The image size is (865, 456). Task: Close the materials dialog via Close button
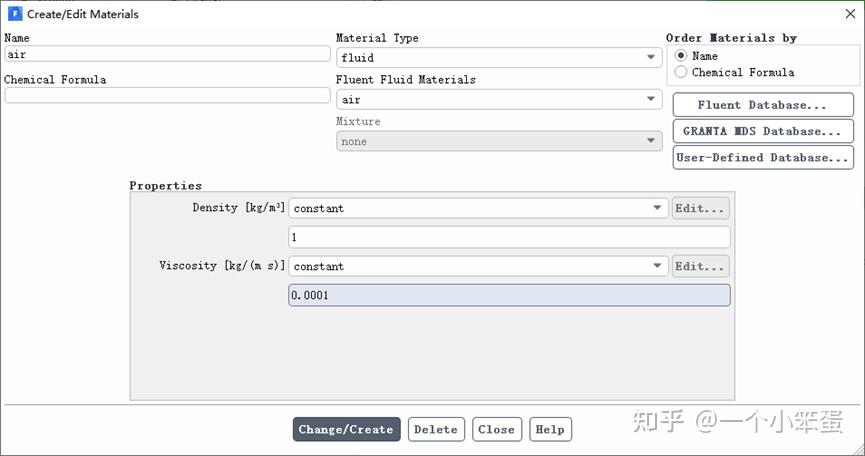pyautogui.click(x=496, y=429)
